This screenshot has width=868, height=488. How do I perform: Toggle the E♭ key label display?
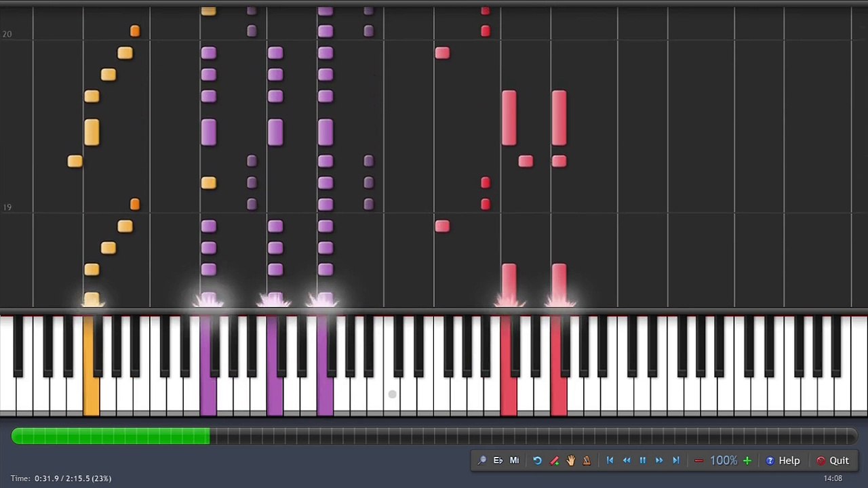point(498,461)
